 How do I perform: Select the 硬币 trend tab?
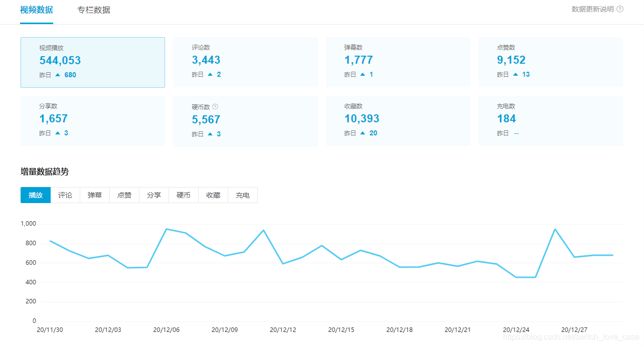[x=184, y=195]
